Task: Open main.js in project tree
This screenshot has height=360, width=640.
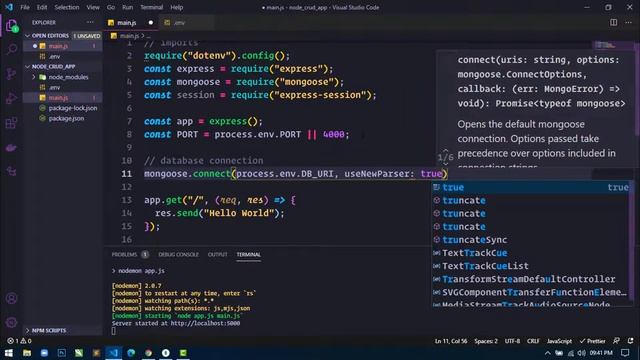Action: tap(63, 98)
